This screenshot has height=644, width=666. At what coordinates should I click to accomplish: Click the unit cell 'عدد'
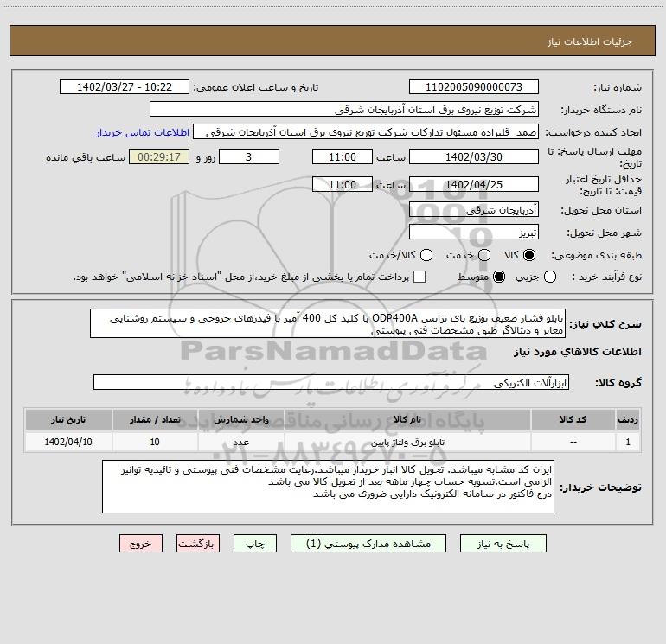point(240,442)
